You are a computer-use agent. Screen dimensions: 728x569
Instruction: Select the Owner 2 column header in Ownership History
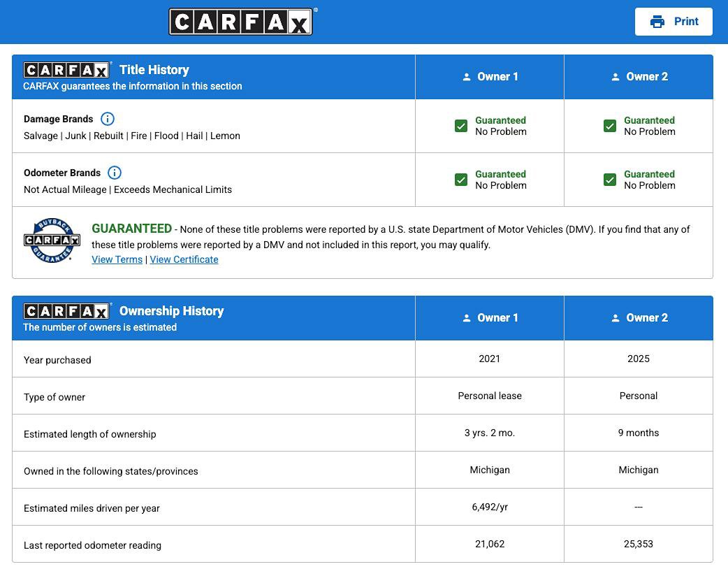coord(639,318)
